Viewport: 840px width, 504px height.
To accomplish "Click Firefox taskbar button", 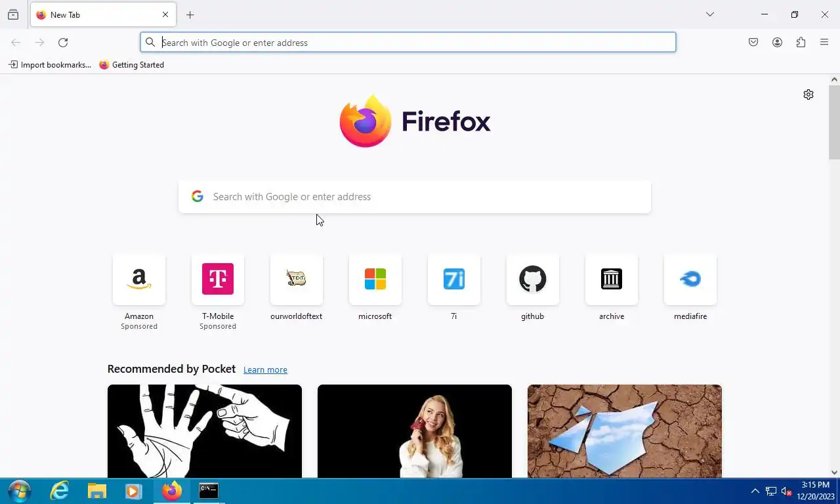I will point(172,491).
